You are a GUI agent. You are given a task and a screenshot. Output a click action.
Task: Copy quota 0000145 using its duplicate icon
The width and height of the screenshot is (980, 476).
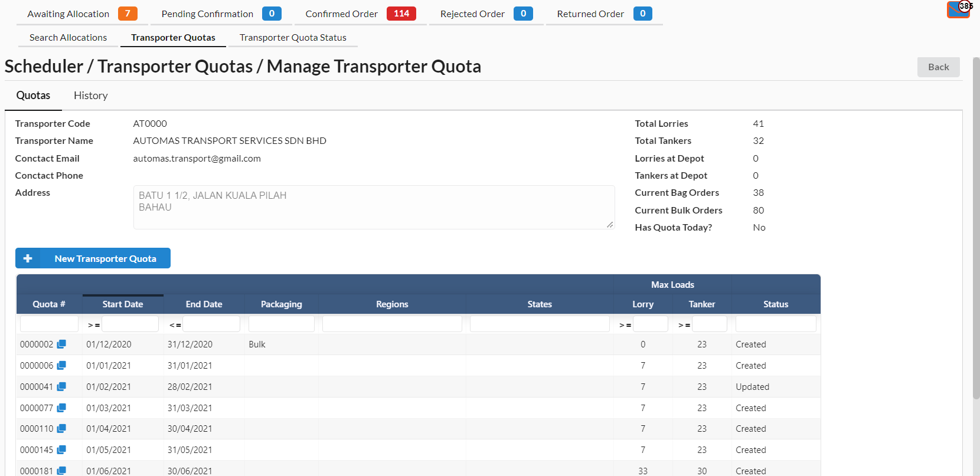coord(61,449)
